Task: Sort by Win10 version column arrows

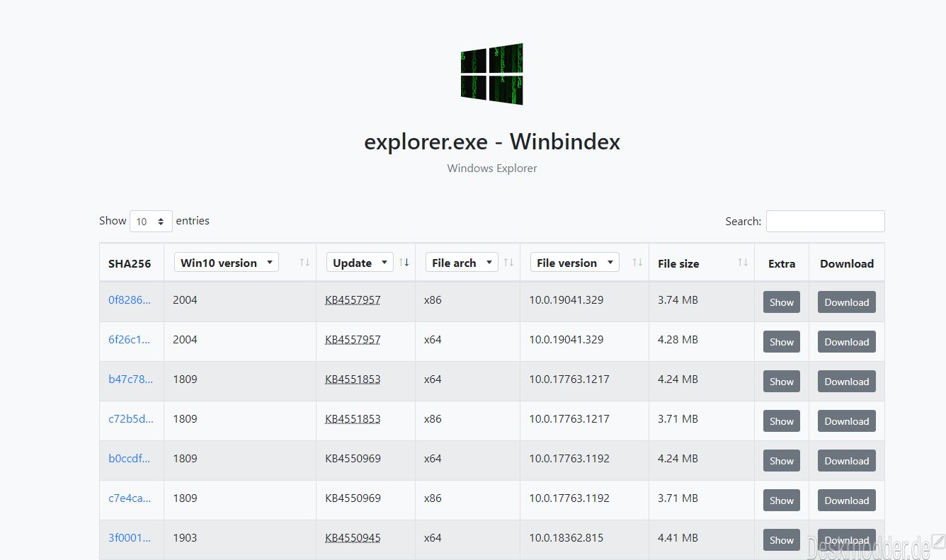Action: [x=304, y=263]
